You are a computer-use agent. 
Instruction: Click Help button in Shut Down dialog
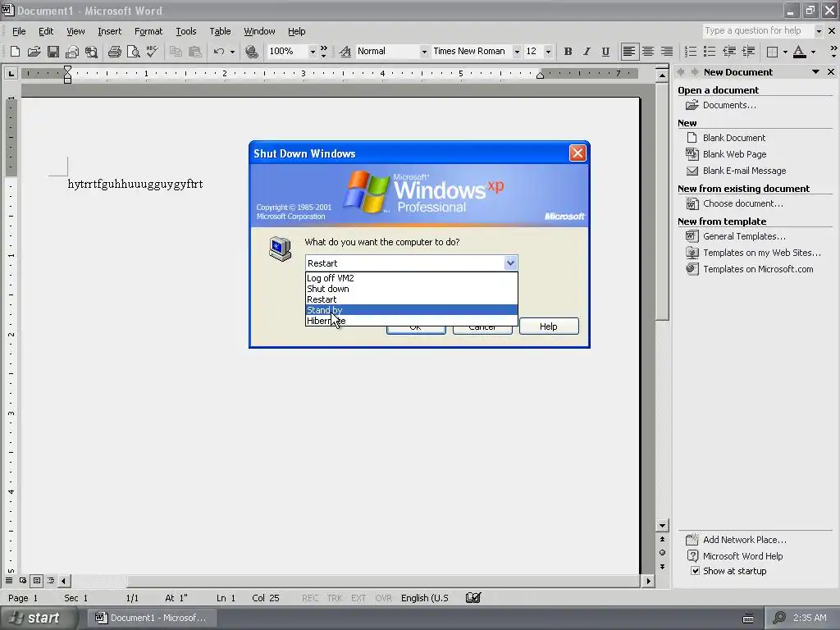click(549, 326)
